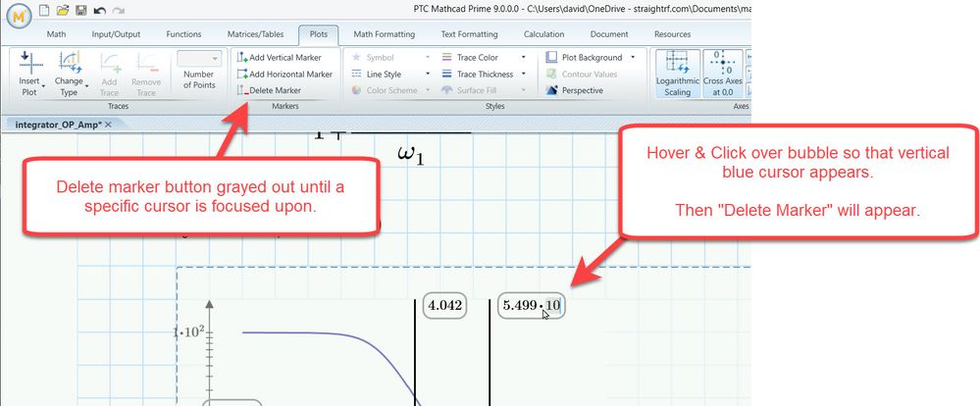980x406 pixels.
Task: Expand the Change Type dropdown arrow
Action: [86, 86]
